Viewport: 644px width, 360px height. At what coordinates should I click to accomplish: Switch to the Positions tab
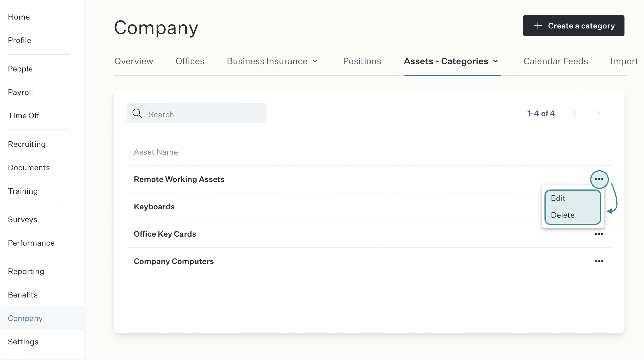(x=362, y=61)
